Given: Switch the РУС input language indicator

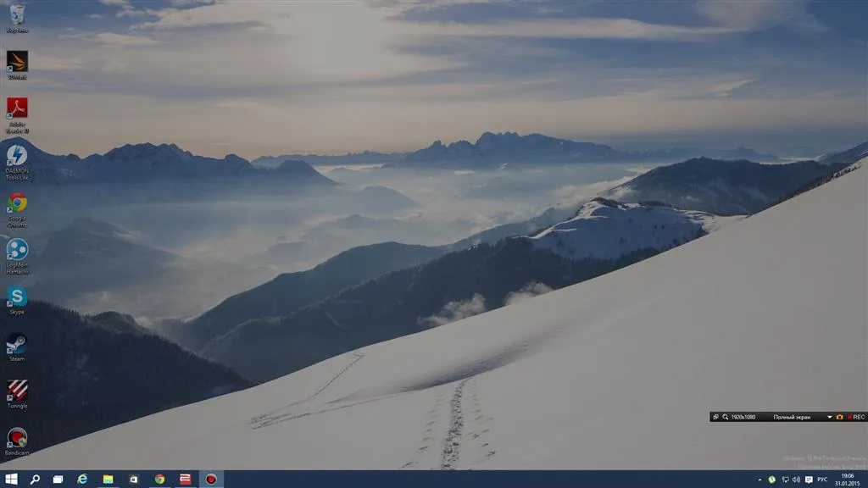Looking at the screenshot, I should [822, 480].
